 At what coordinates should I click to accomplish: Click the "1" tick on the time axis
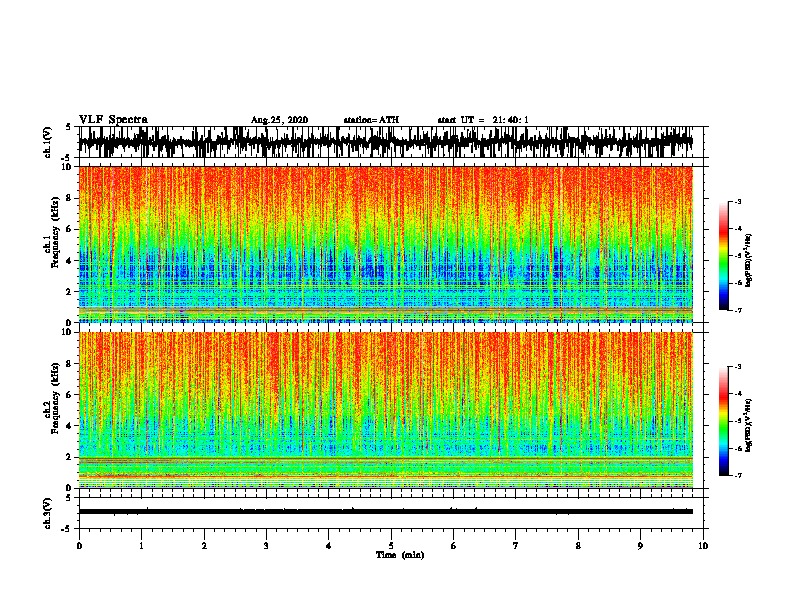click(141, 546)
